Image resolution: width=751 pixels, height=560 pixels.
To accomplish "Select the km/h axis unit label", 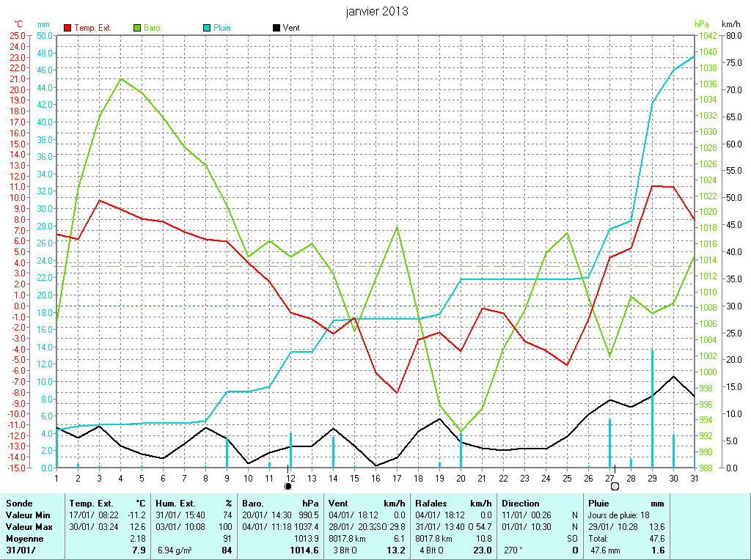I will click(x=731, y=24).
